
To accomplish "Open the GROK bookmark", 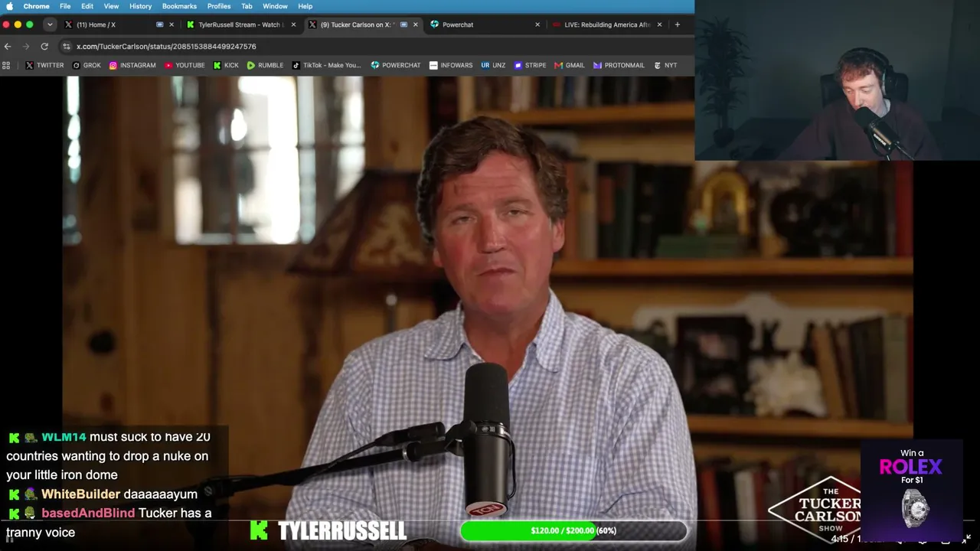I will (87, 65).
